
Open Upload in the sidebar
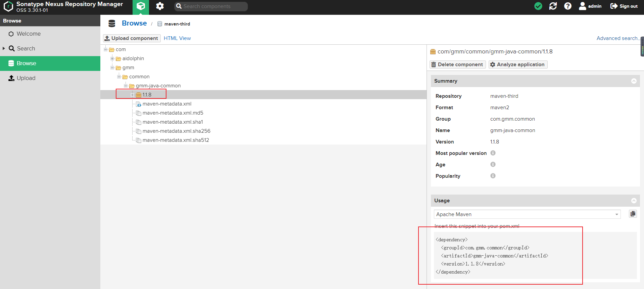(x=50, y=78)
